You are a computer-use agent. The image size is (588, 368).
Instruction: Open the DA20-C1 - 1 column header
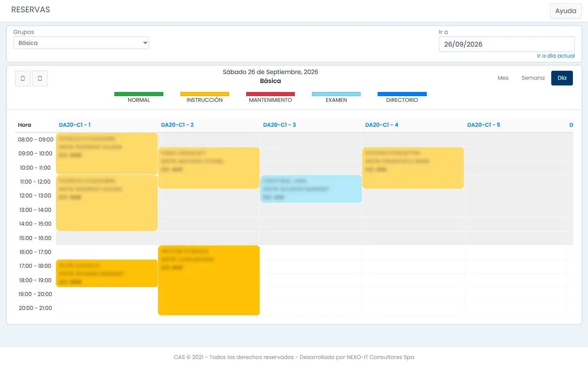click(75, 125)
